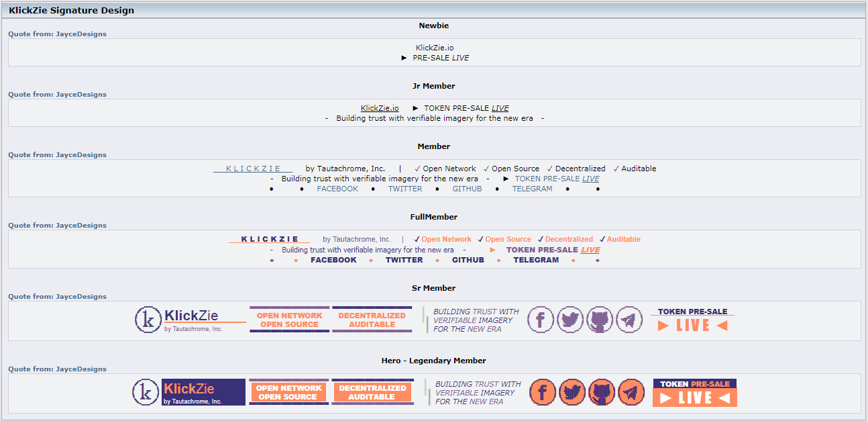Open Quote from JayceDesigns link under Hero - Legendary Member
Screen dimensions: 868x421
57,369
